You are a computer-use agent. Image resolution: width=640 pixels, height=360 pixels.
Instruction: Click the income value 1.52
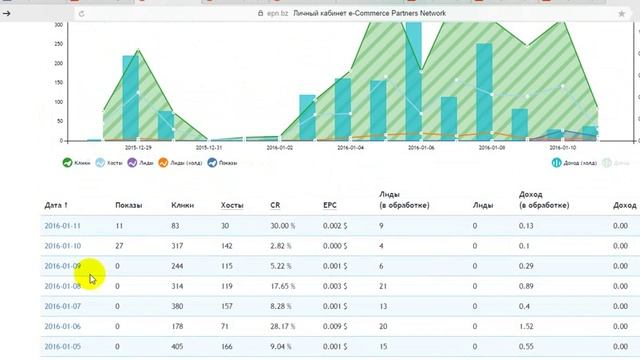click(526, 327)
